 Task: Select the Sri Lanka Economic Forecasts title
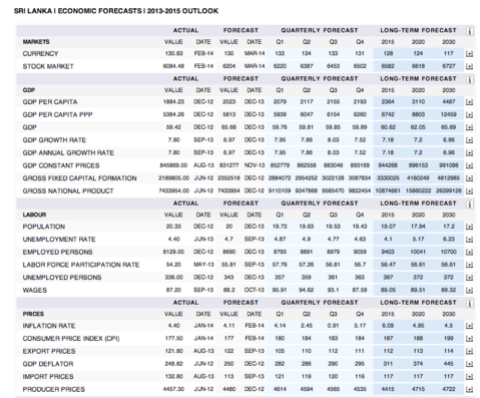[116, 11]
